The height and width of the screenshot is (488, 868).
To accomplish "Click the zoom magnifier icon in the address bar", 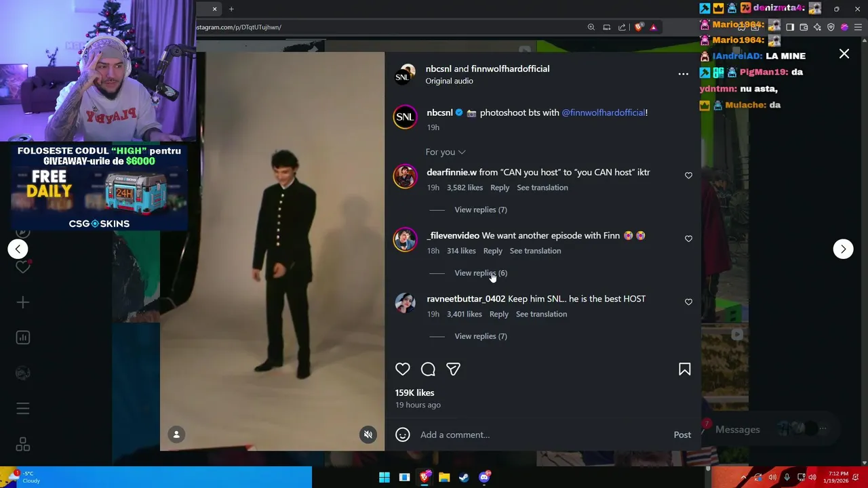I will 591,27.
